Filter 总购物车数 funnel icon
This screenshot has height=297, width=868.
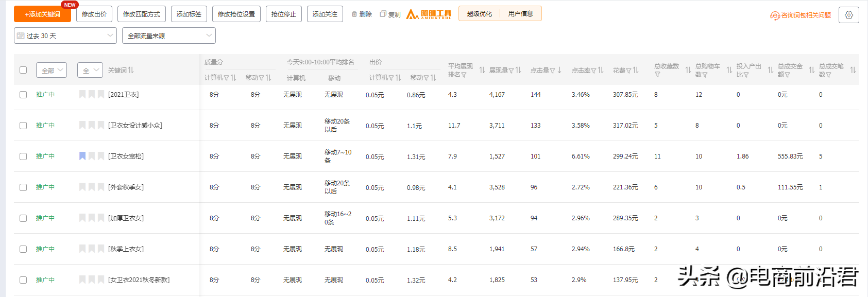[705, 75]
